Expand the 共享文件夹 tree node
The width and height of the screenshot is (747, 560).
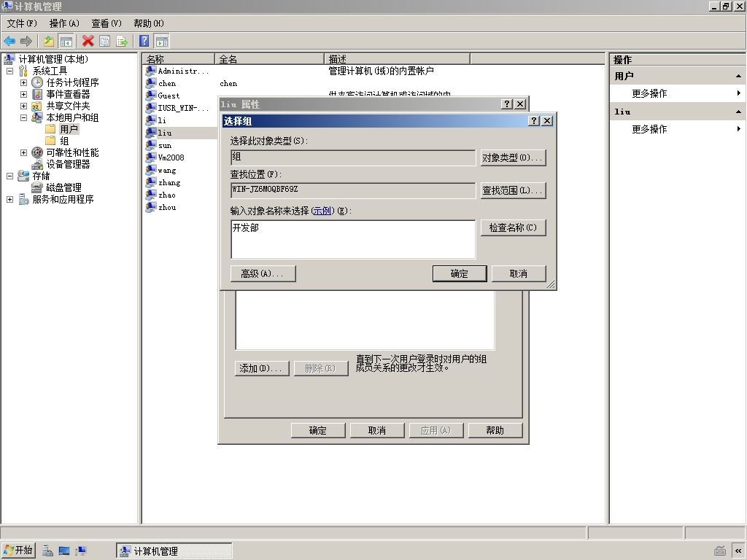tap(23, 106)
